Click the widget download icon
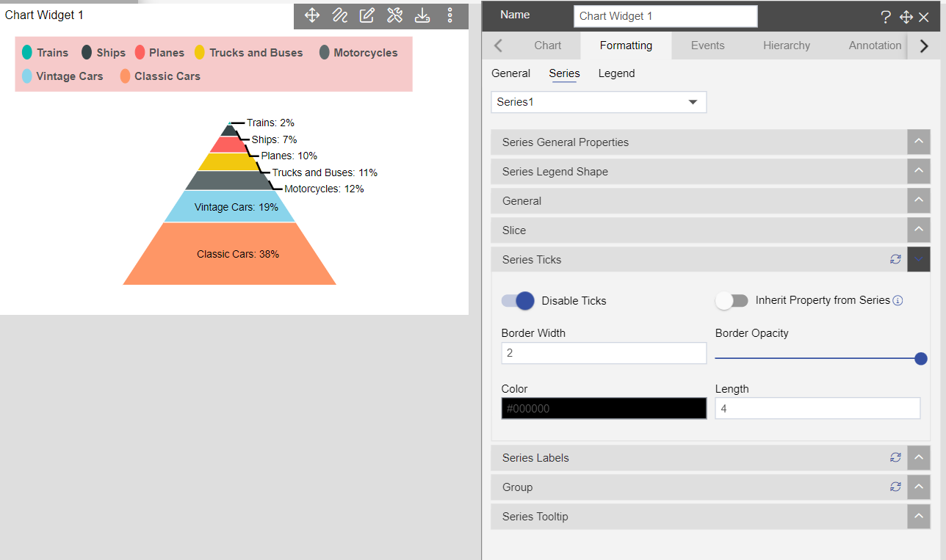Viewport: 946px width, 560px height. [422, 15]
